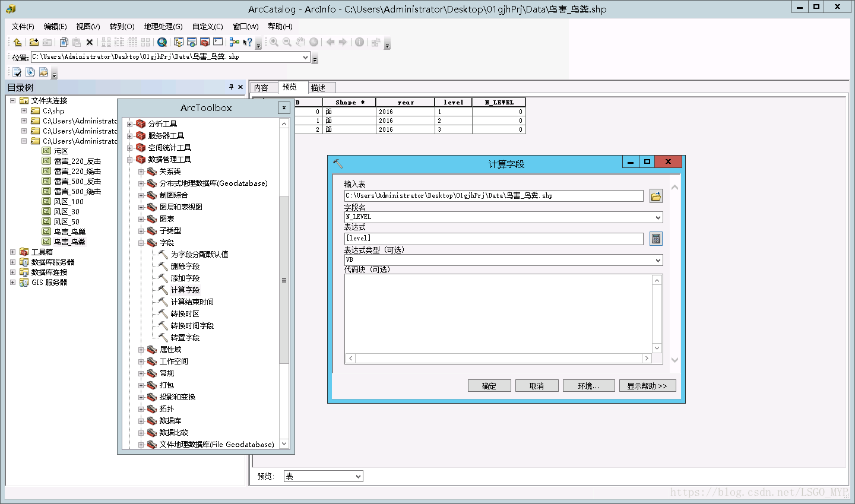Click the N_LEVEL column header
855x504 pixels.
[499, 102]
